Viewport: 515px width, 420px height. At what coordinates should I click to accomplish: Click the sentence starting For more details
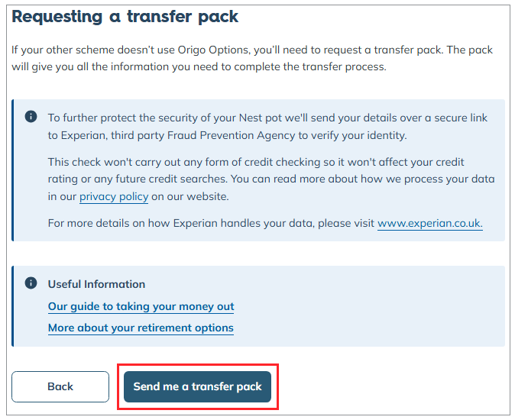[265, 223]
